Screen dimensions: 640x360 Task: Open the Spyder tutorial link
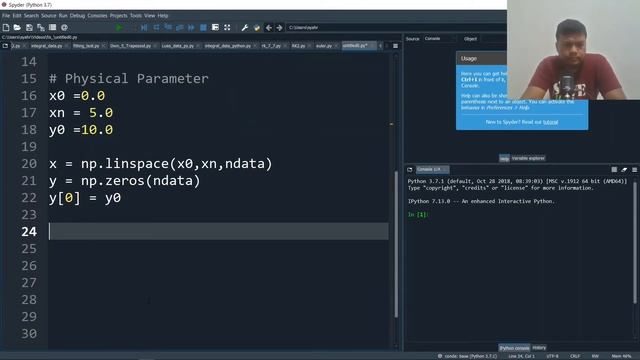pyautogui.click(x=550, y=122)
